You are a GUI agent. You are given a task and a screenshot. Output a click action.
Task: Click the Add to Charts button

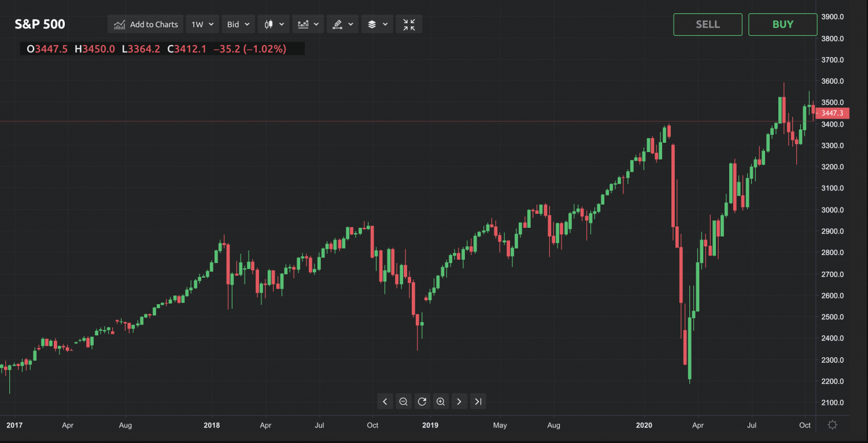(x=146, y=24)
